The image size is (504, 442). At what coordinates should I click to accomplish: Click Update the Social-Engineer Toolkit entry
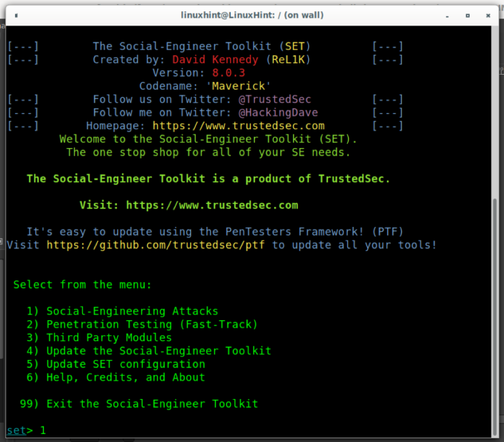[159, 351]
